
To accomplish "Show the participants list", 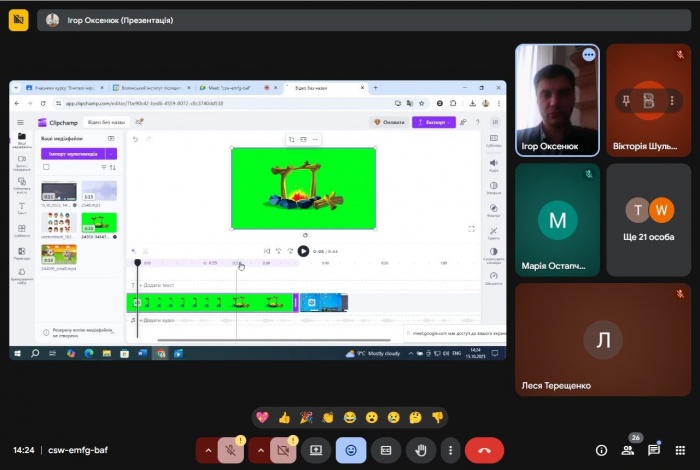I will tap(628, 450).
